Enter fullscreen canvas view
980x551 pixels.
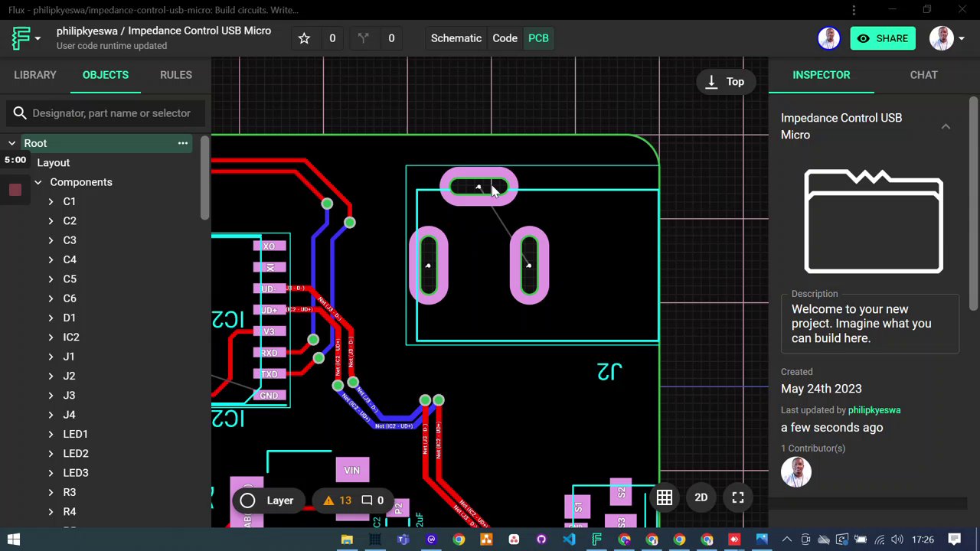pyautogui.click(x=737, y=498)
